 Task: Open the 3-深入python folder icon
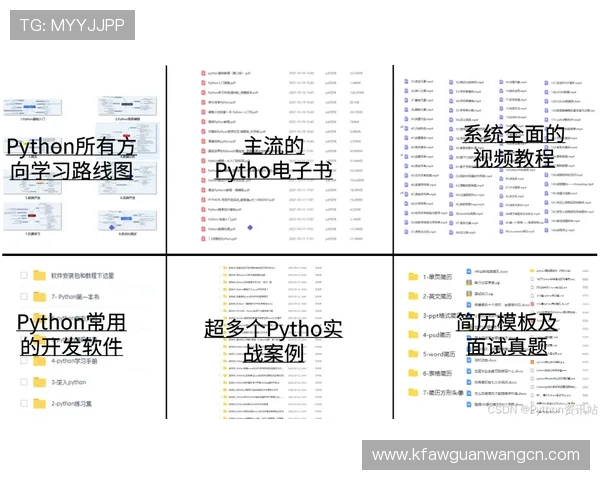pos(39,382)
